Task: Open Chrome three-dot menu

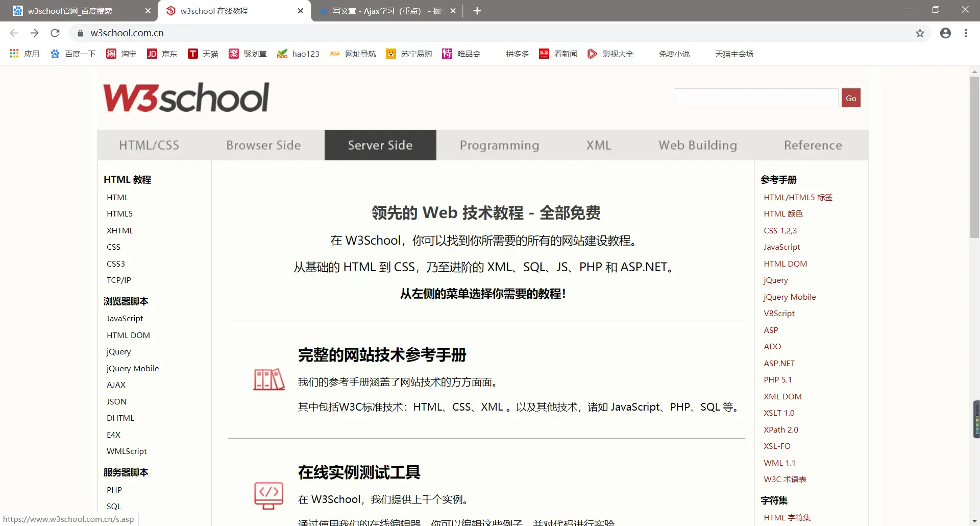Action: (x=966, y=33)
